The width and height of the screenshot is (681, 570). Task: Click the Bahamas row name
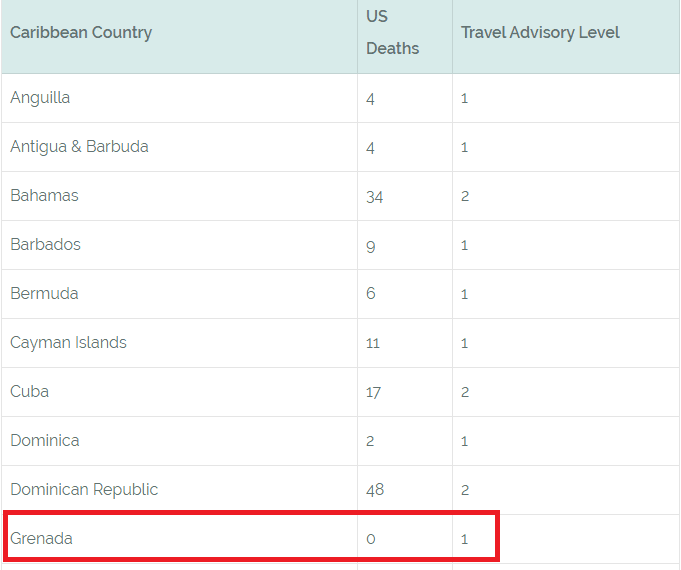coord(44,196)
